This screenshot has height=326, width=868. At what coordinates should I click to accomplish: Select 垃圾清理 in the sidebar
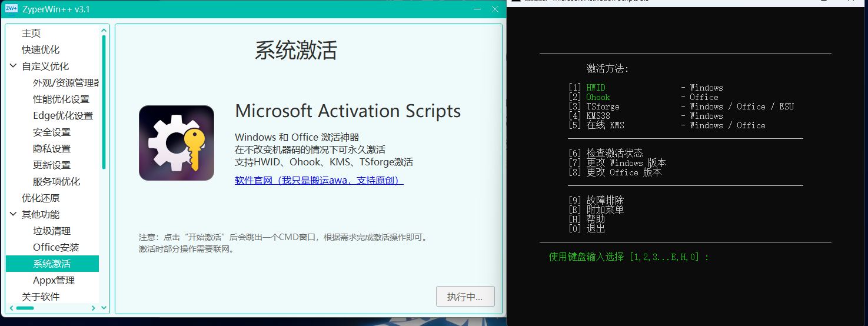tap(52, 231)
